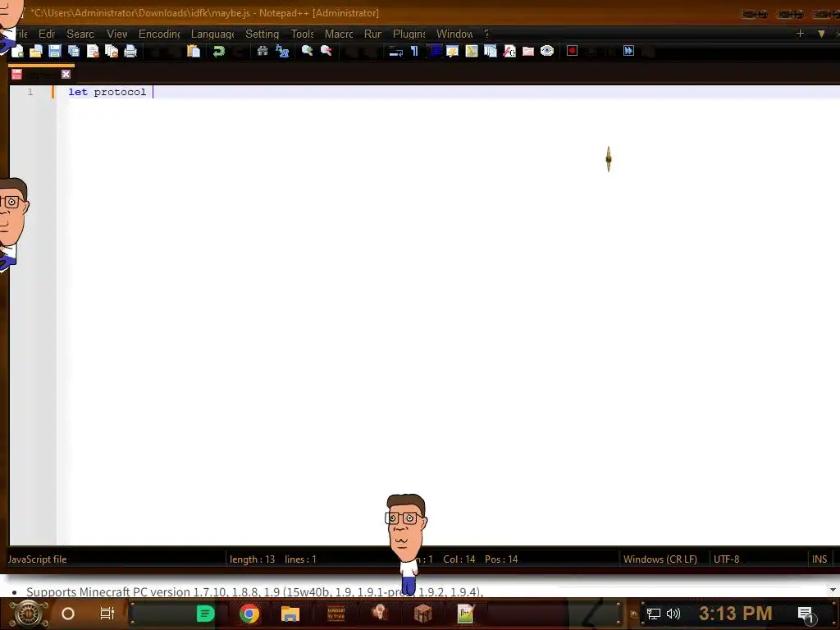Toggle the Document Map panel icon
This screenshot has width=840, height=630.
point(472,51)
